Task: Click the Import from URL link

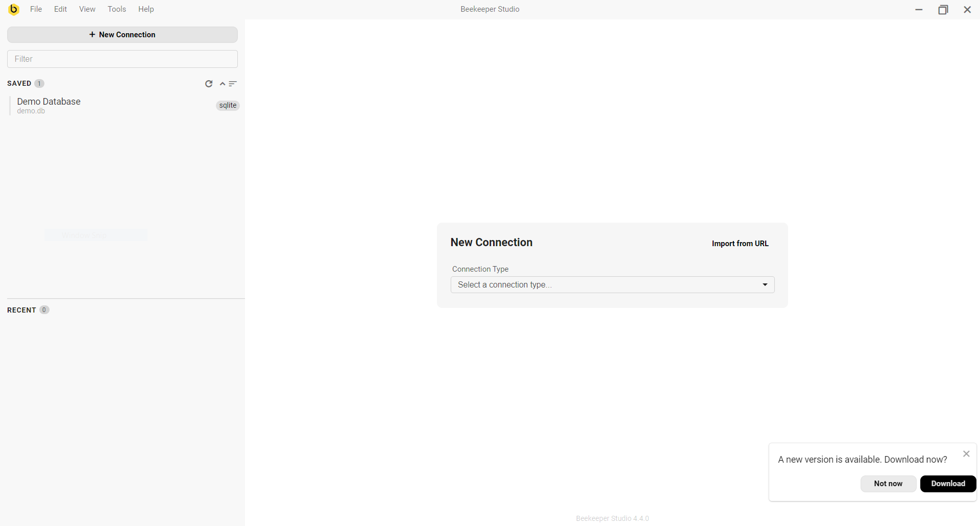Action: [x=740, y=244]
